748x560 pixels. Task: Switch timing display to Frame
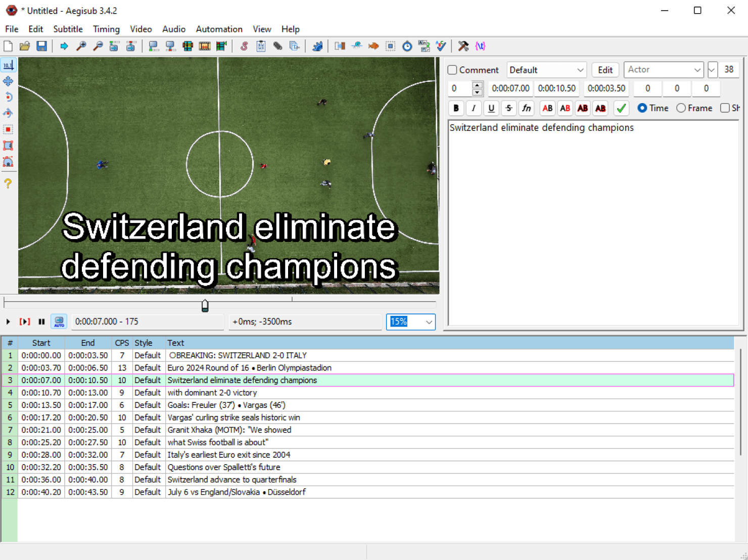tap(681, 108)
